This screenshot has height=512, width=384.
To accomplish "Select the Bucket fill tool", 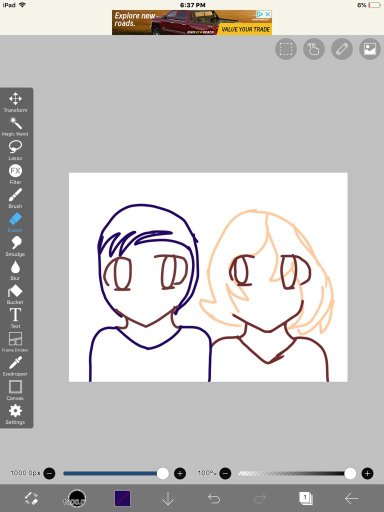I will point(15,294).
